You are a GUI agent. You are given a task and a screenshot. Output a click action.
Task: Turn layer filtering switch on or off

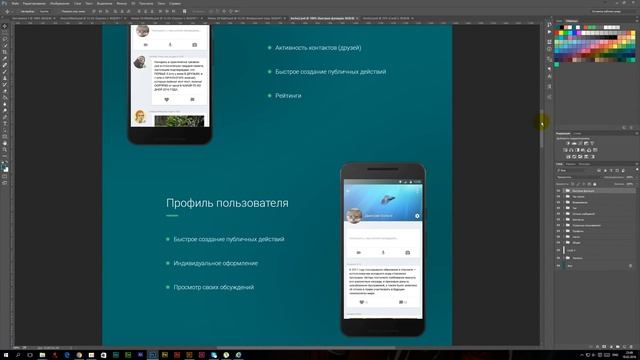[x=637, y=170]
